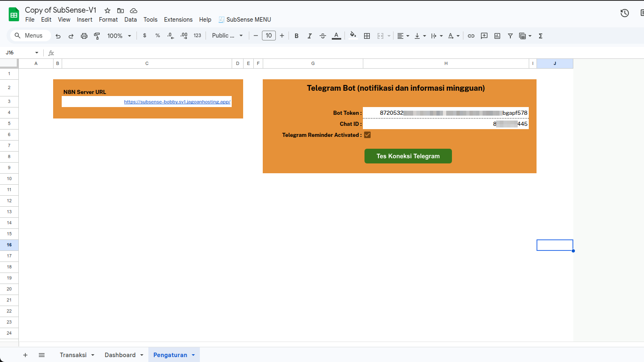Select the Paint format roller icon
644x362 pixels.
97,36
